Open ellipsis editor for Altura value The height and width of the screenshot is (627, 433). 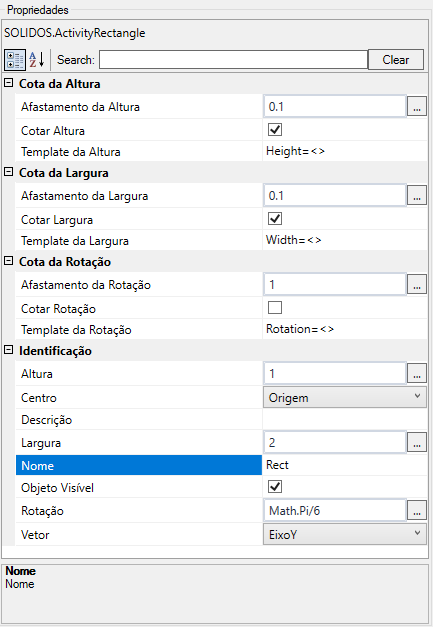417,373
